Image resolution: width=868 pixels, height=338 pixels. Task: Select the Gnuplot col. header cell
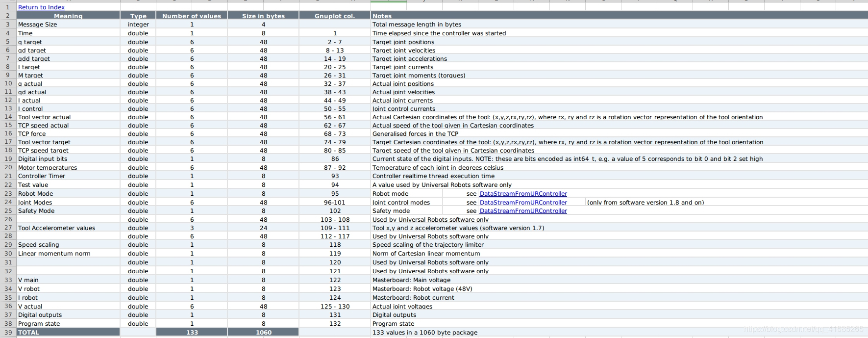coord(335,16)
